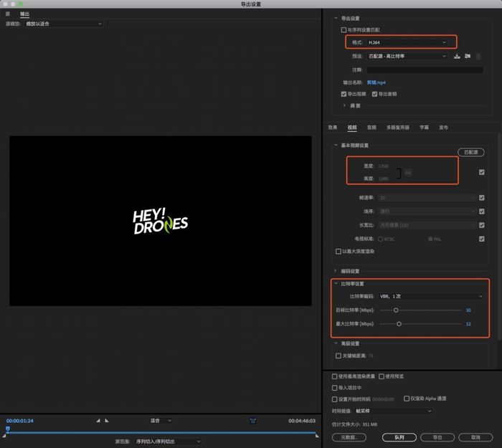Screen dimensions: 502x448
Task: Open the 格式 H.264 dropdown
Action: 407,42
